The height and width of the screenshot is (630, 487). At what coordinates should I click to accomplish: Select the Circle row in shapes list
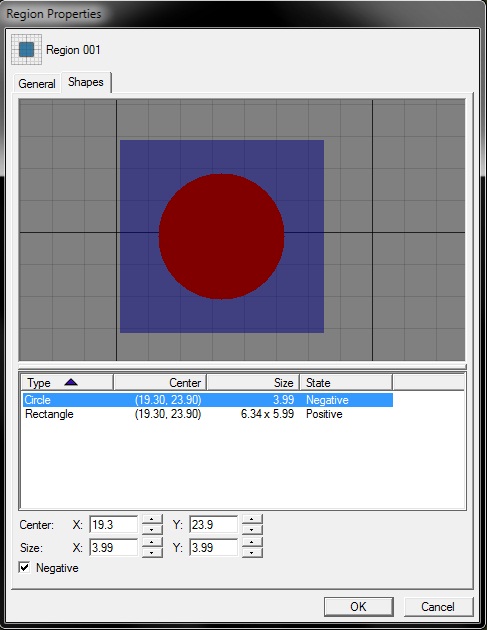pyautogui.click(x=208, y=400)
